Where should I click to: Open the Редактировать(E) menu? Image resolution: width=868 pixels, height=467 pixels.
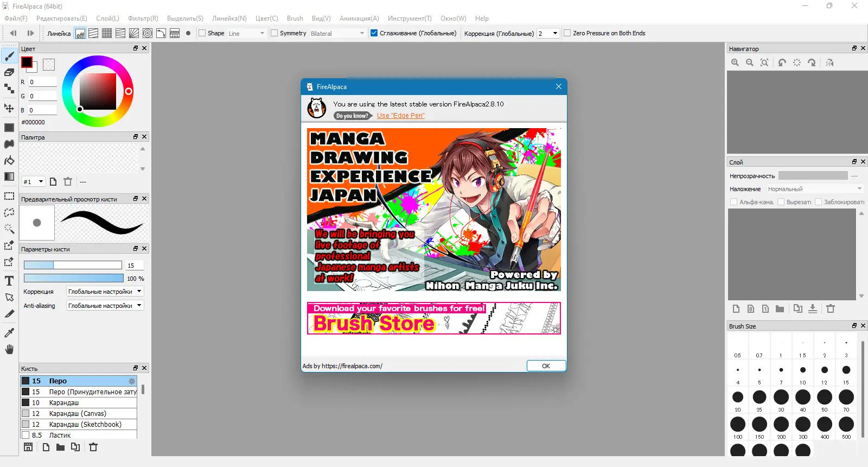click(61, 18)
